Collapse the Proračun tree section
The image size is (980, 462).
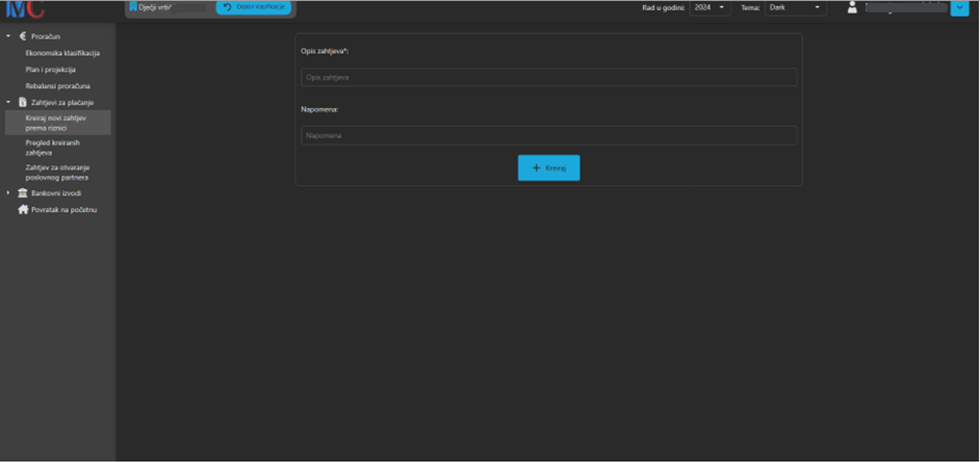[8, 36]
